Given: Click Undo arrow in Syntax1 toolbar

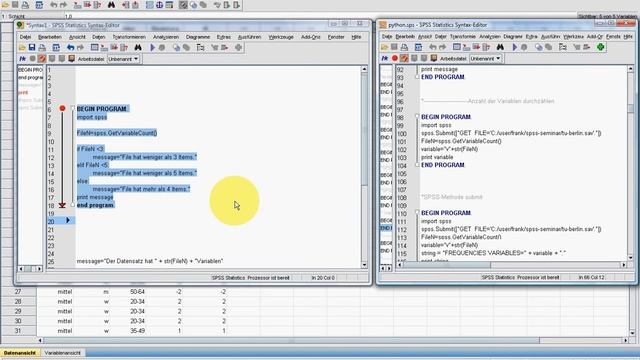Looking at the screenshot, I should 71,48.
